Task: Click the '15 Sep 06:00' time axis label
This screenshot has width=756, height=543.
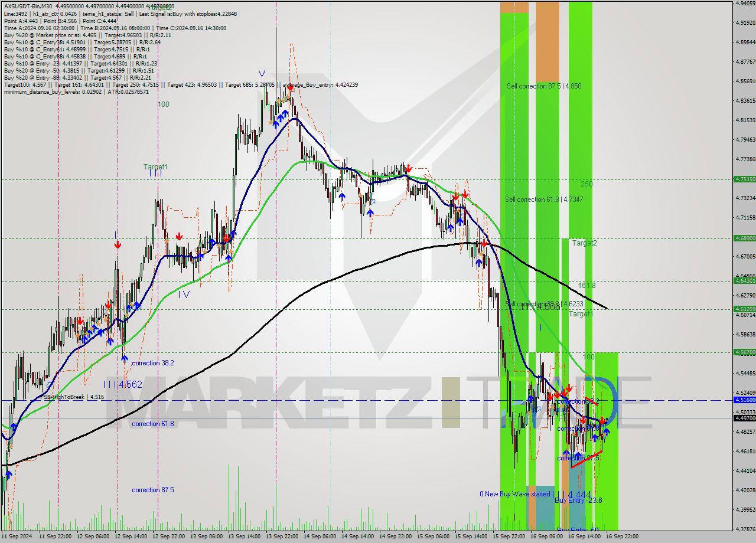Action: pos(432,537)
